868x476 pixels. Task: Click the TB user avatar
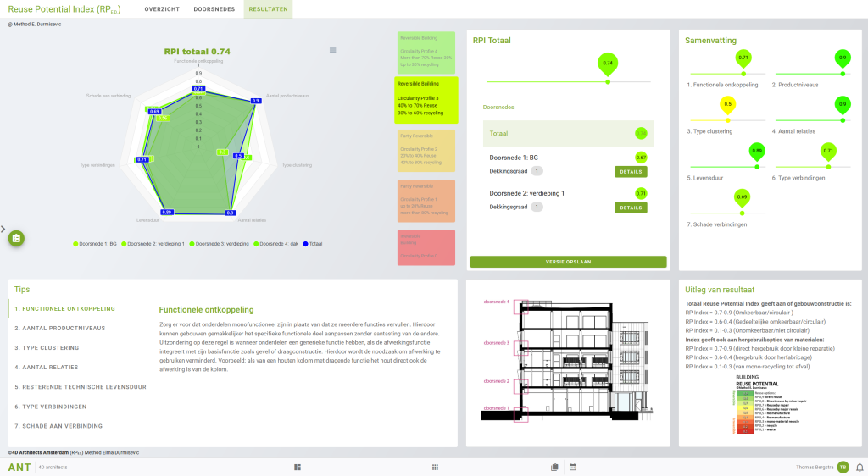click(x=843, y=467)
